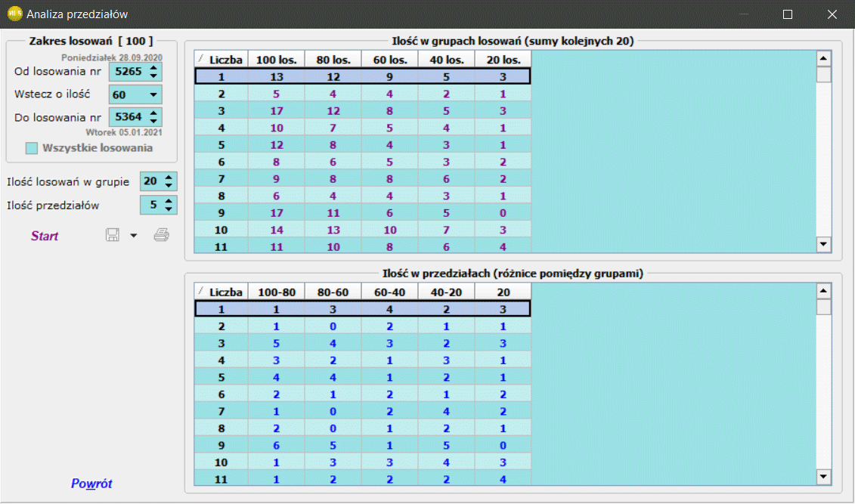
Task: Click the 20 los. column header
Action: [503, 60]
